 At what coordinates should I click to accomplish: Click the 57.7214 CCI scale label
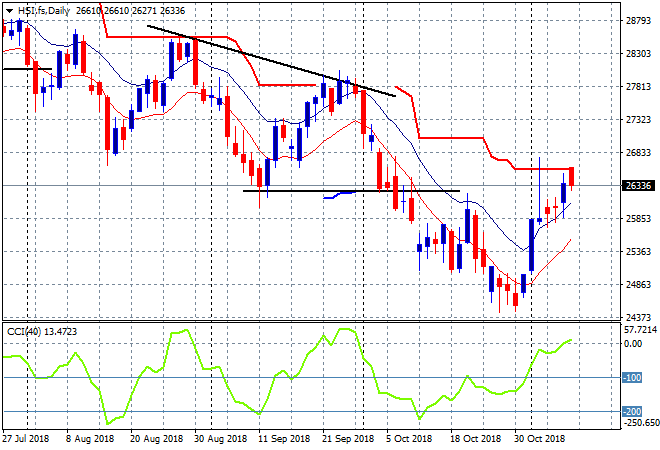pos(640,330)
